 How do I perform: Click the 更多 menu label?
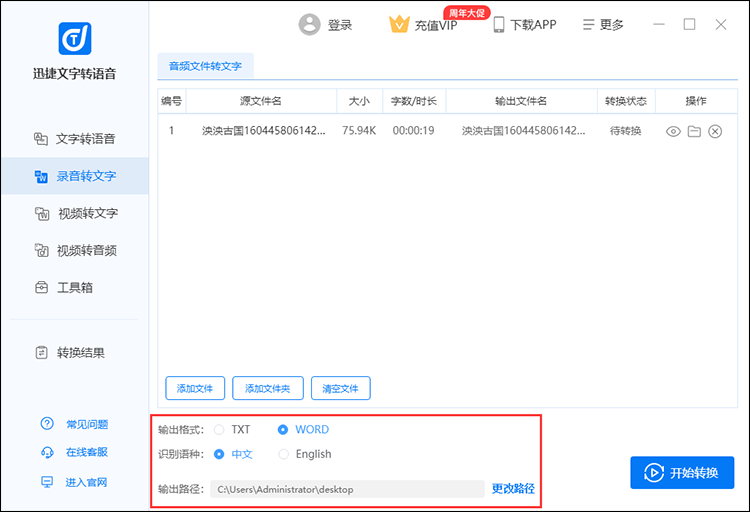pos(612,25)
